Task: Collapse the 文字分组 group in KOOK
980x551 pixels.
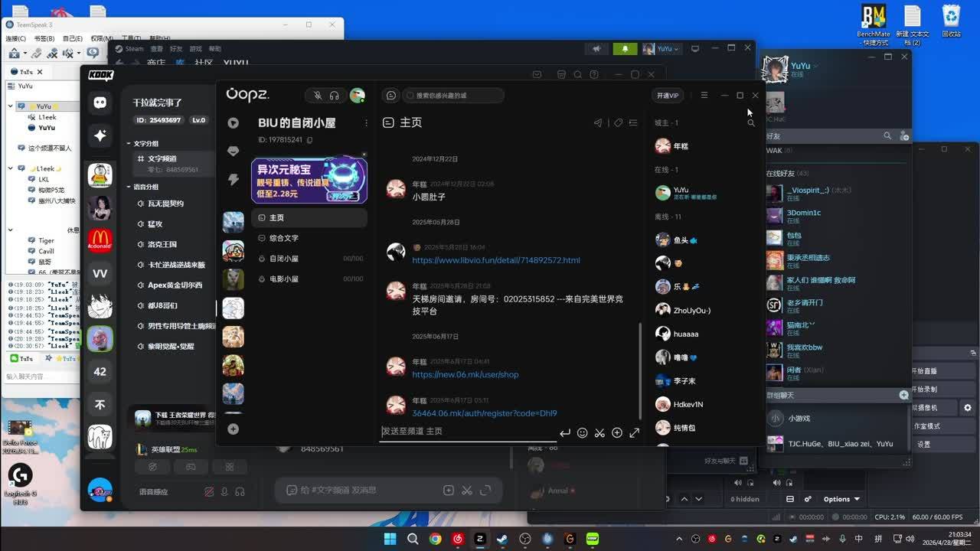Action: (129, 144)
